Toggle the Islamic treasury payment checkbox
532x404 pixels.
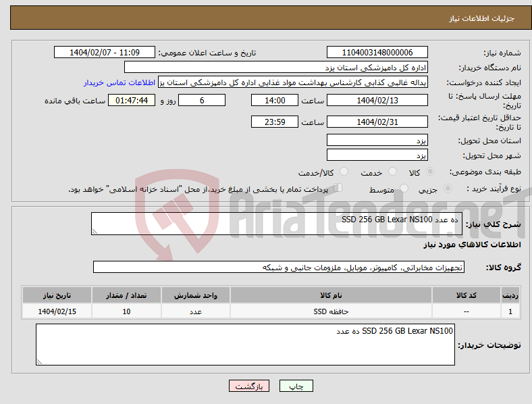click(338, 188)
